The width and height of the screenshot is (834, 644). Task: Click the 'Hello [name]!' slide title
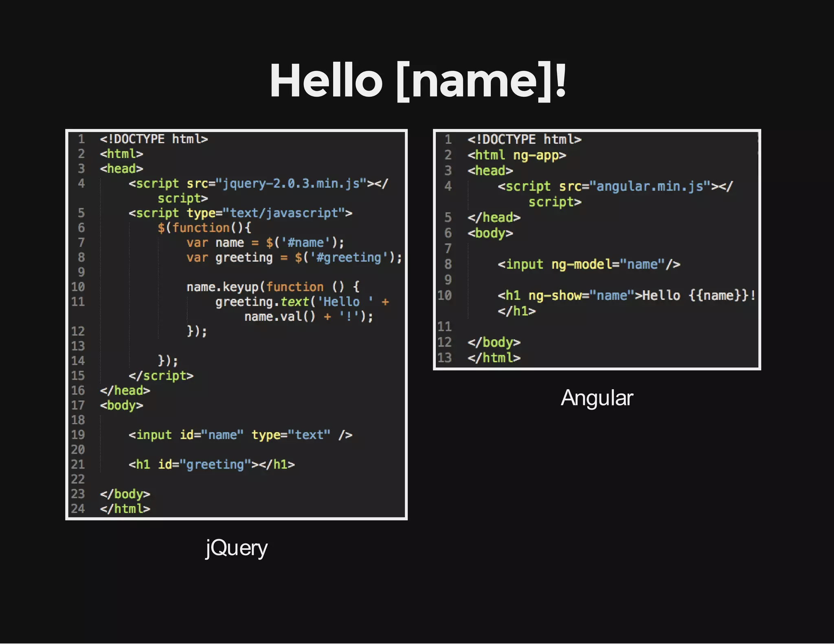point(418,81)
